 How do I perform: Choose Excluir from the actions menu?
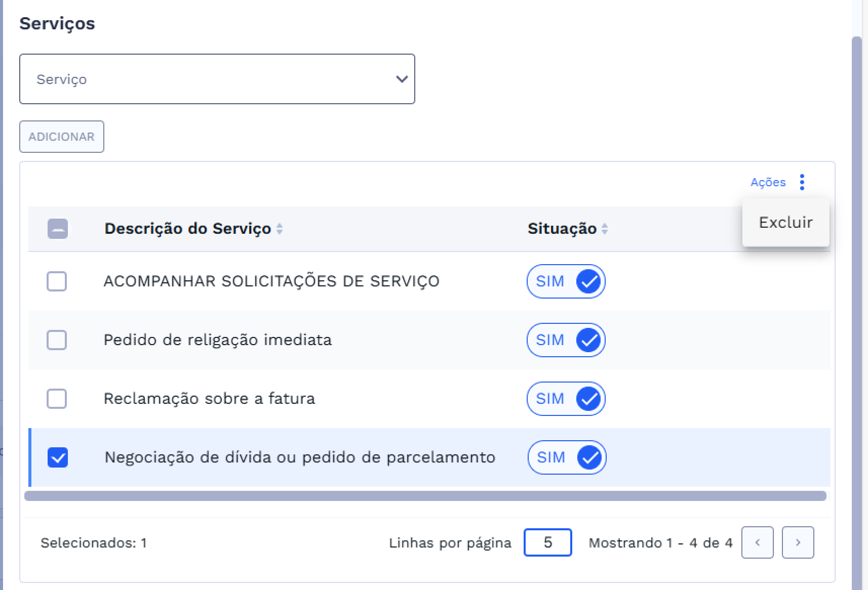785,222
